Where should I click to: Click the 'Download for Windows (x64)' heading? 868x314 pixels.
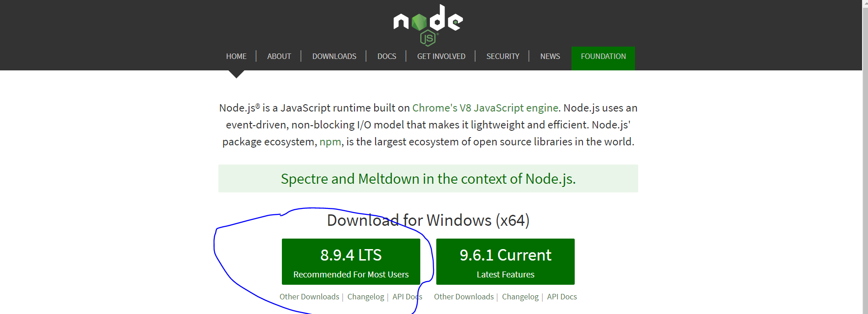click(428, 220)
